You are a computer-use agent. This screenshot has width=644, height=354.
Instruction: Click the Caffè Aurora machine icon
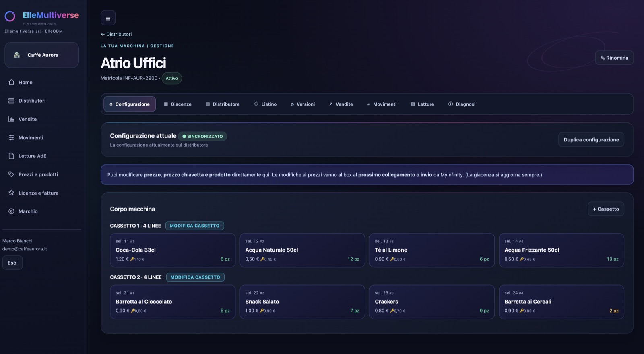point(17,55)
